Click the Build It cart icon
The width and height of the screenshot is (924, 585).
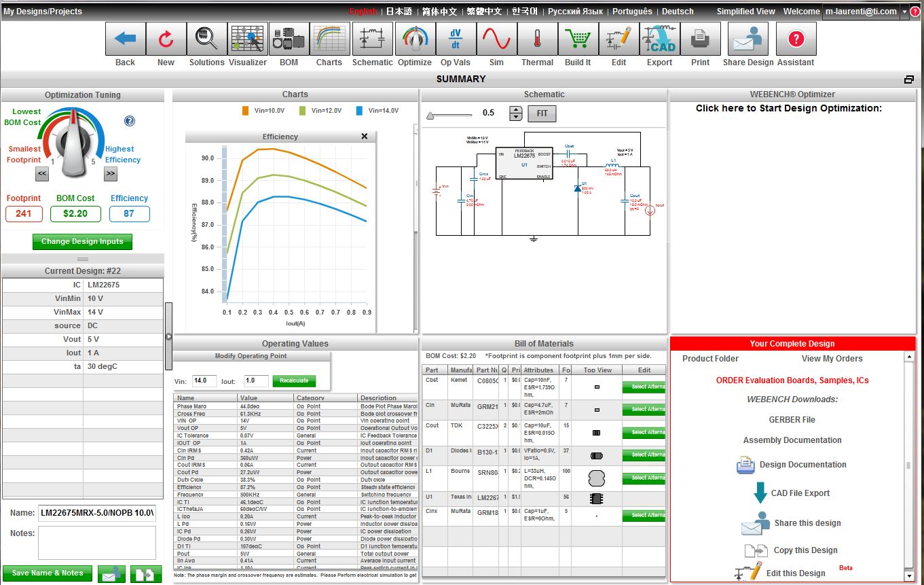point(578,39)
